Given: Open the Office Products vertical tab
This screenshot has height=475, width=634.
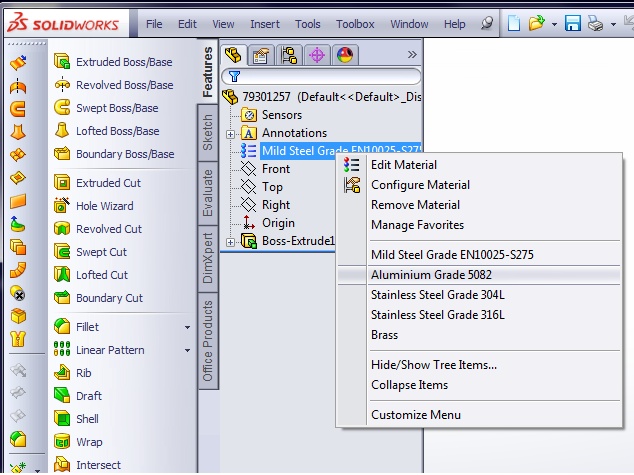Looking at the screenshot, I should click(208, 341).
